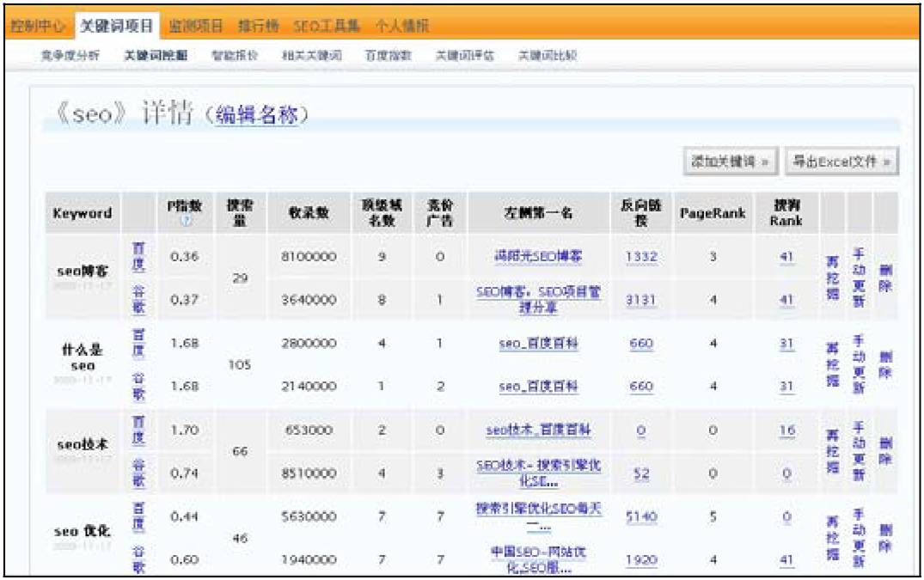
Task: Click the 谷歌 link in seo博客 row
Action: [x=138, y=300]
